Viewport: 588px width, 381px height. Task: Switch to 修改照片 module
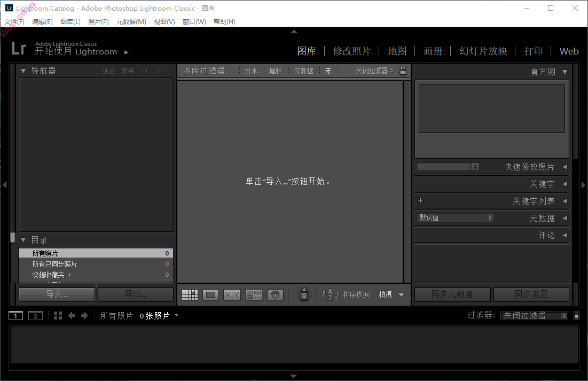coord(352,51)
